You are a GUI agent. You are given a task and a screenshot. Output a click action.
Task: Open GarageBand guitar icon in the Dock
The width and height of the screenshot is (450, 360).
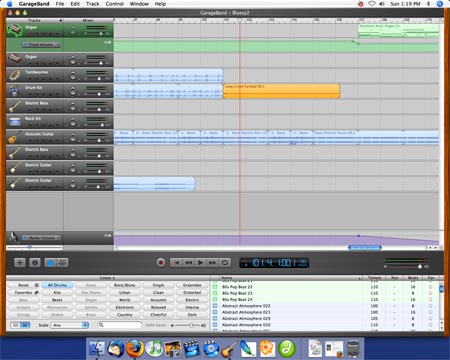[x=229, y=348]
